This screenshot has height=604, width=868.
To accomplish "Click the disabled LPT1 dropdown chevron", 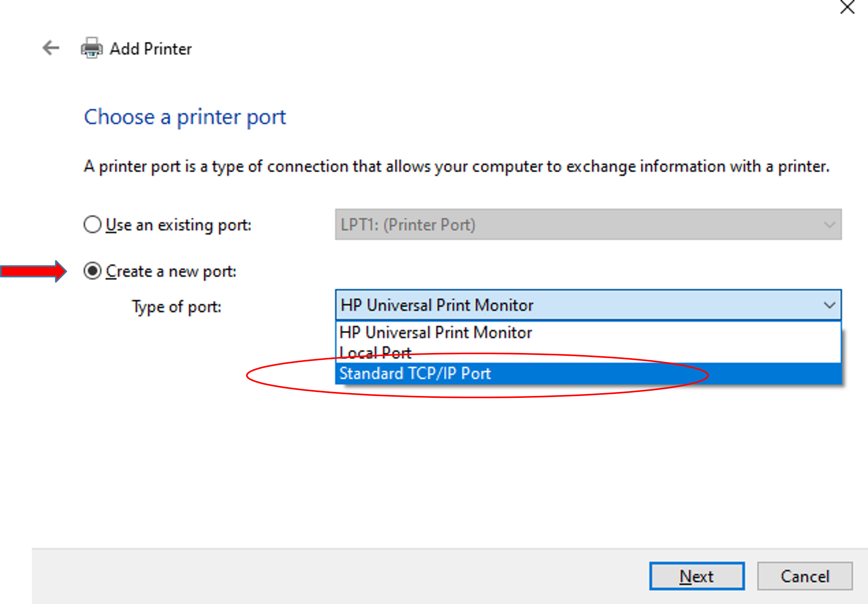I will [x=829, y=225].
